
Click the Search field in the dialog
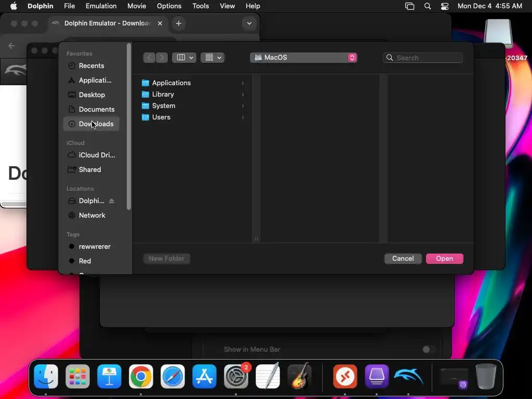(x=423, y=58)
